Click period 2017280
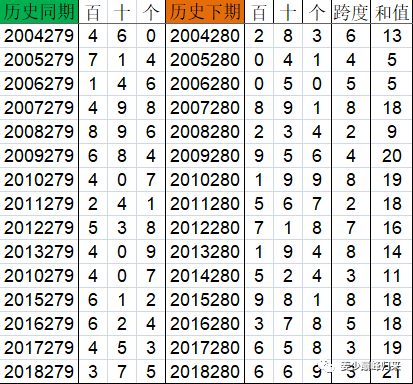The image size is (413, 384). pyautogui.click(x=205, y=348)
